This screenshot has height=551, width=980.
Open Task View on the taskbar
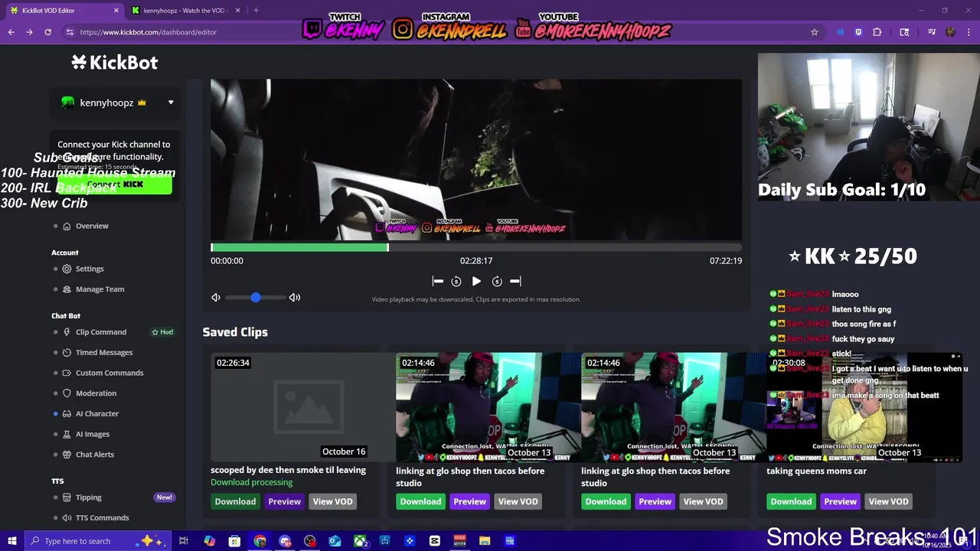tap(184, 541)
